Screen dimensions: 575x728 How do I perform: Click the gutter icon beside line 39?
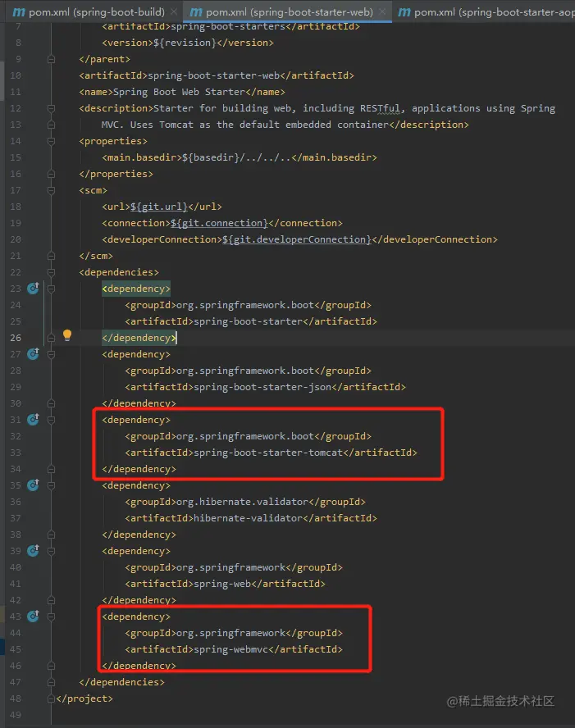tap(33, 551)
